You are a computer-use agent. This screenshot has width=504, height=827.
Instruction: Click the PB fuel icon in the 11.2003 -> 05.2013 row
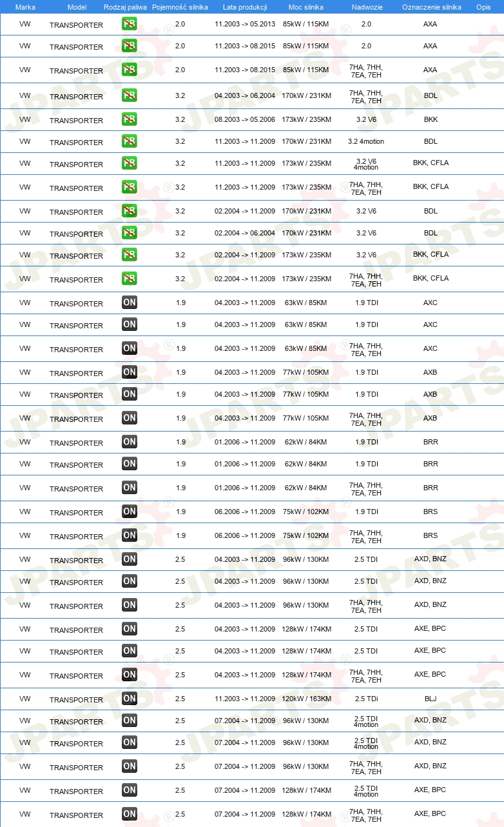[130, 24]
